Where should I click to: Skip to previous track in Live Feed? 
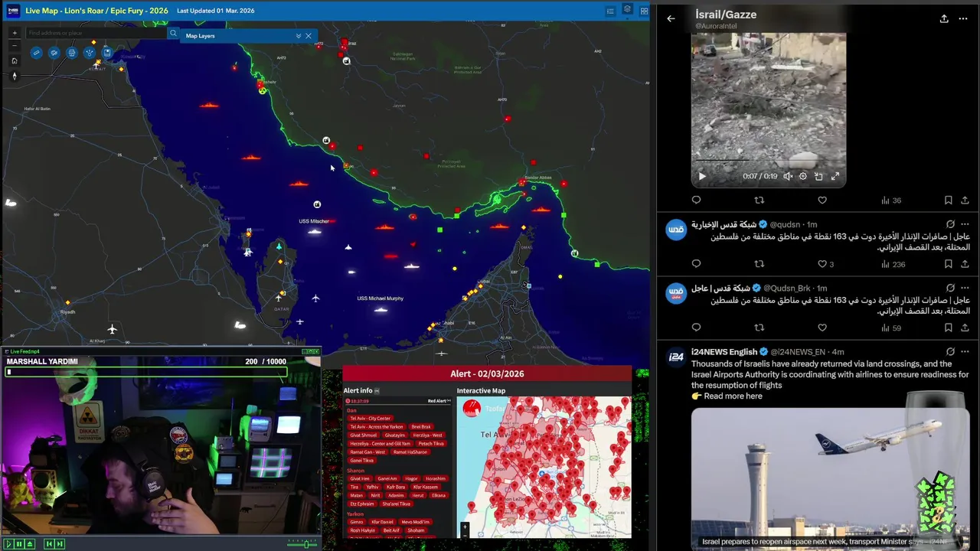pyautogui.click(x=48, y=543)
